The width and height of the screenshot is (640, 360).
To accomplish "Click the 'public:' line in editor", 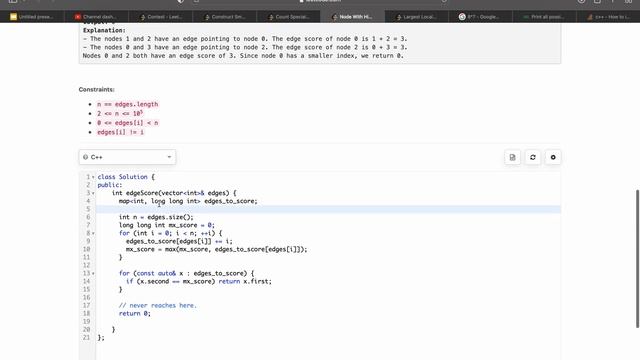I will point(110,185).
